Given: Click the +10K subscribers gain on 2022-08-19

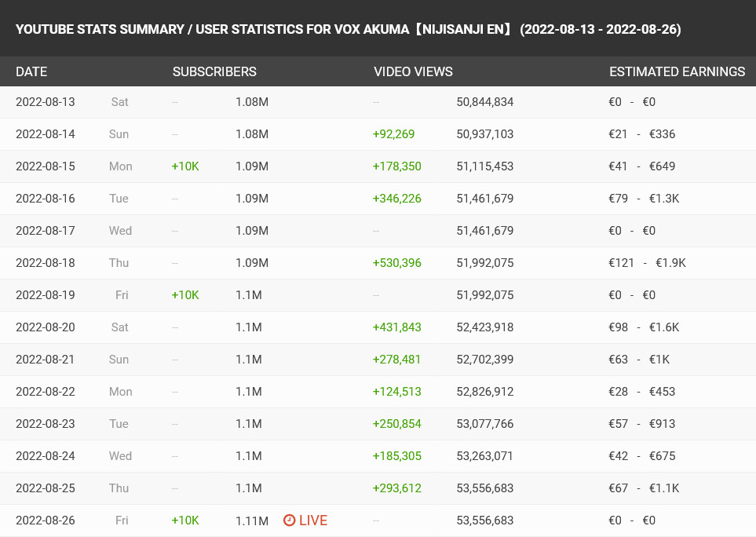Looking at the screenshot, I should pos(185,295).
